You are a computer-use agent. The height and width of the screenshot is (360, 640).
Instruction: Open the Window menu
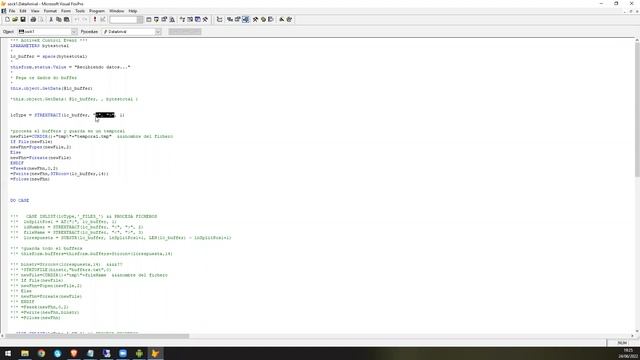(x=116, y=11)
